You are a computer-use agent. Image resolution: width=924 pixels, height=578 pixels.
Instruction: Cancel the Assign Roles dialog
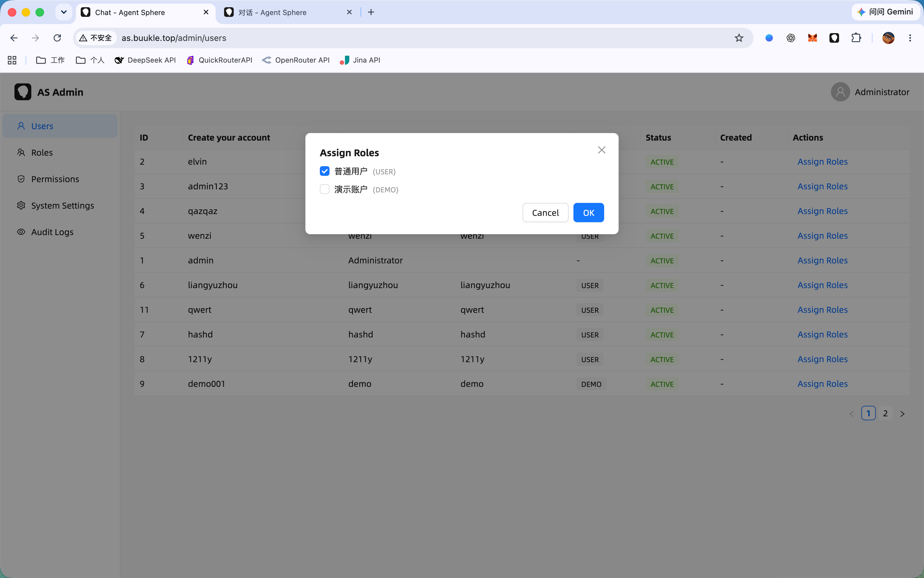[545, 213]
